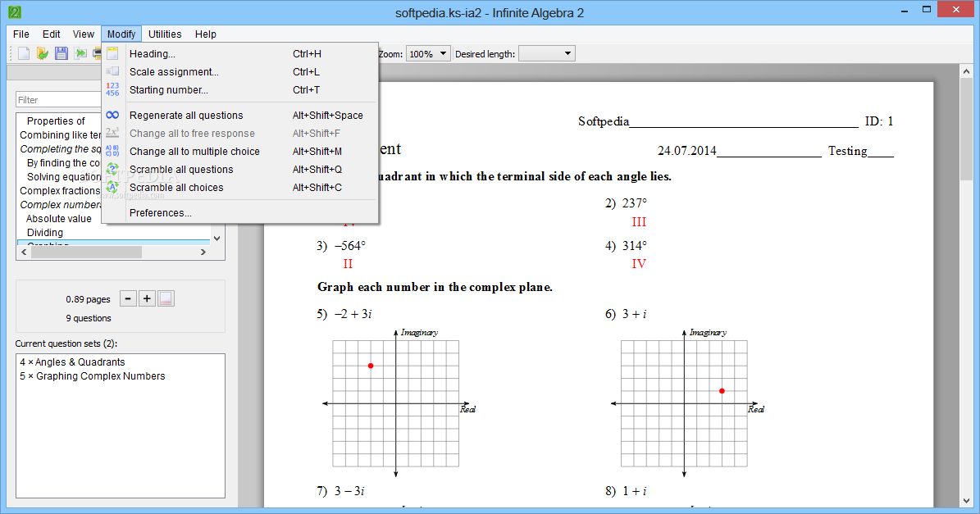Click the 123 456 Starting number icon

[x=112, y=89]
